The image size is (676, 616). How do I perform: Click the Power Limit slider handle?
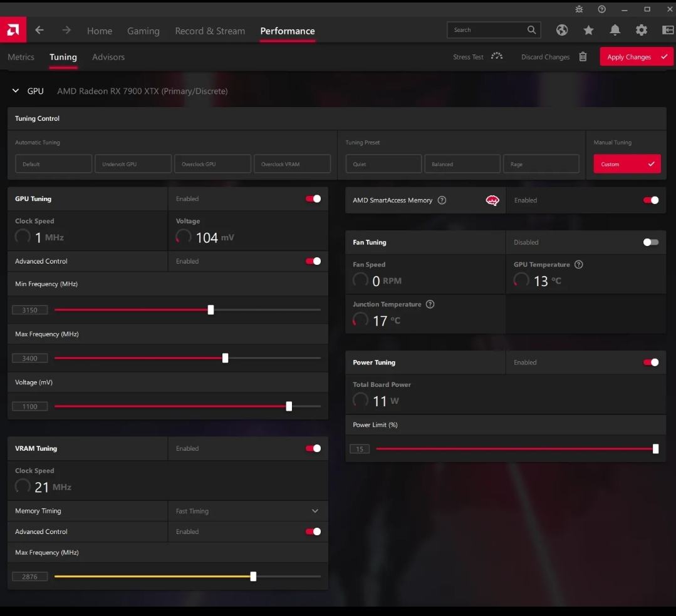(656, 449)
